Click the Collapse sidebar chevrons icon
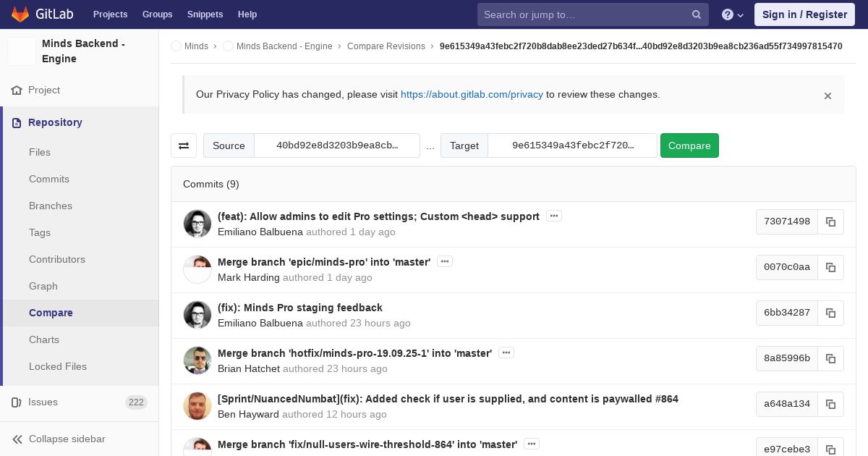Screen dimensions: 868x456 coord(17,439)
